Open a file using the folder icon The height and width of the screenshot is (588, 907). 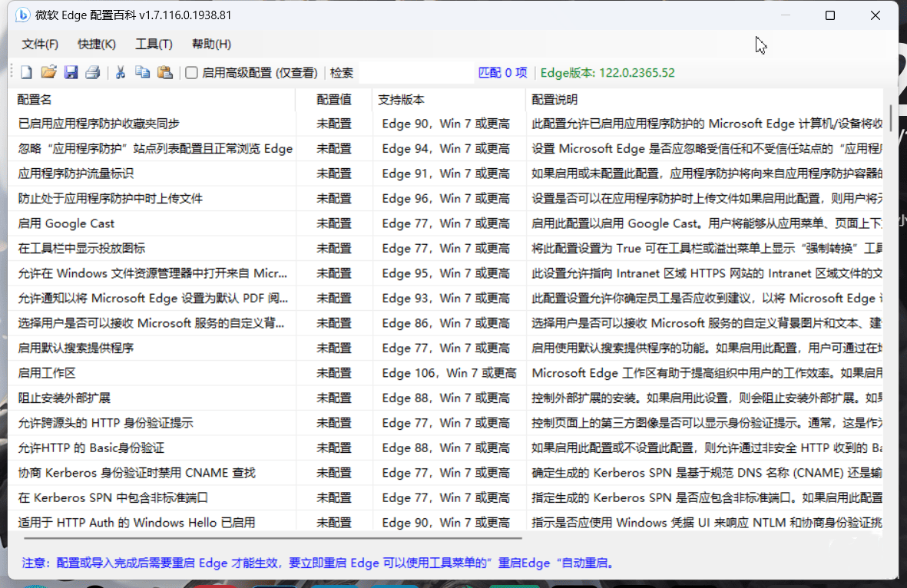click(48, 73)
